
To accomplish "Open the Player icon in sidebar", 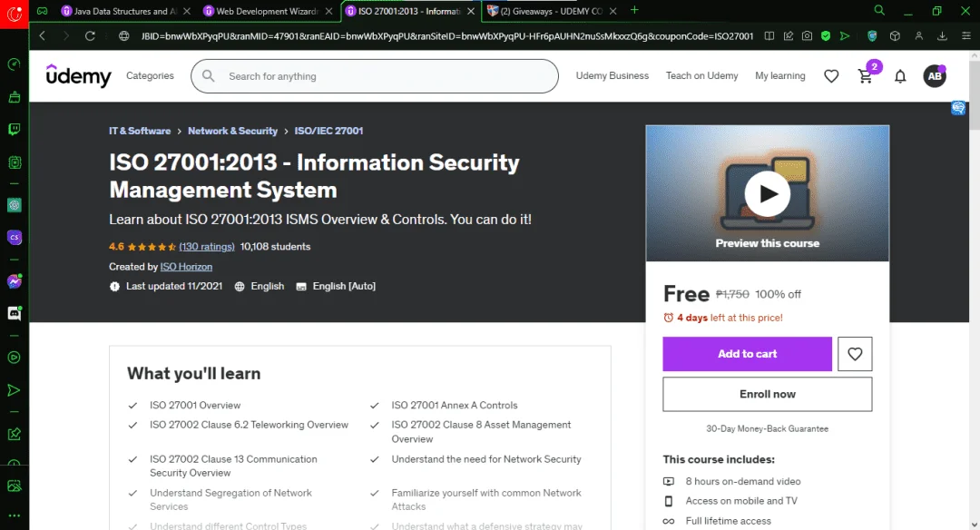I will pyautogui.click(x=14, y=358).
